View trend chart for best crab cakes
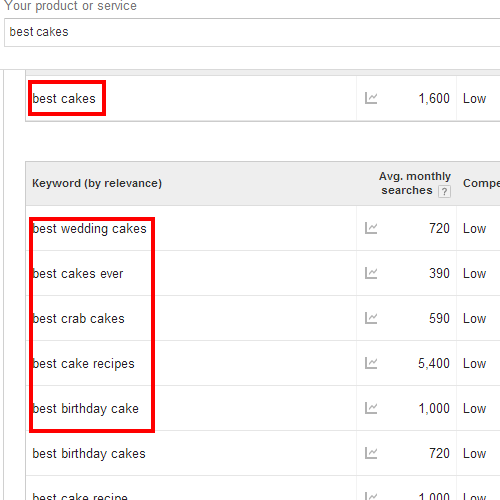This screenshot has width=500, height=500. [x=371, y=318]
